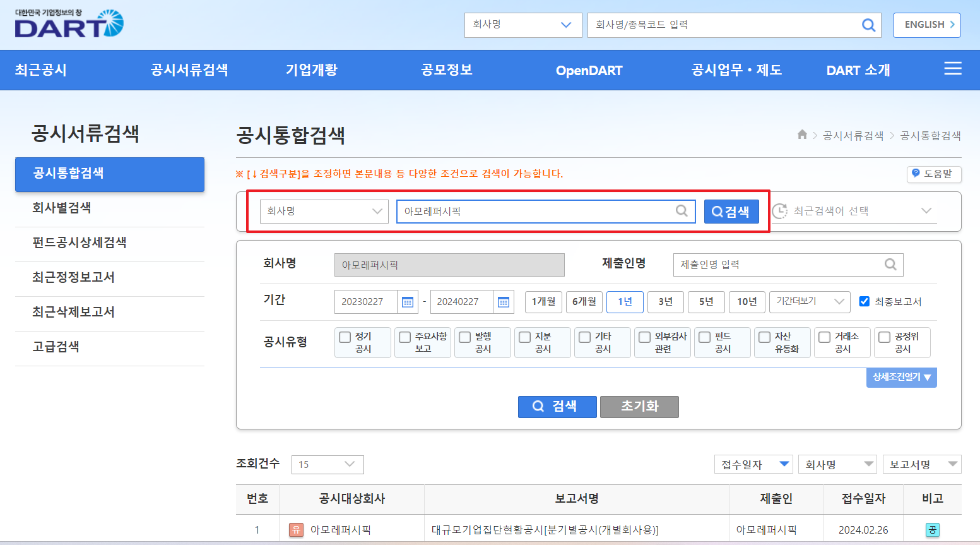Click the 도움말 help button

[933, 174]
